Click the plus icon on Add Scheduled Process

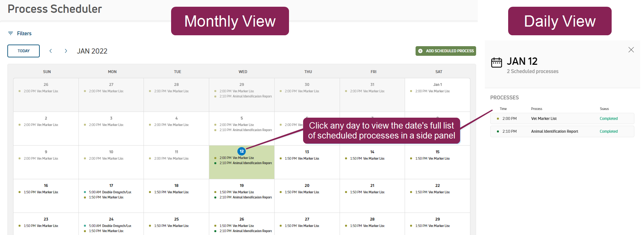click(x=420, y=51)
